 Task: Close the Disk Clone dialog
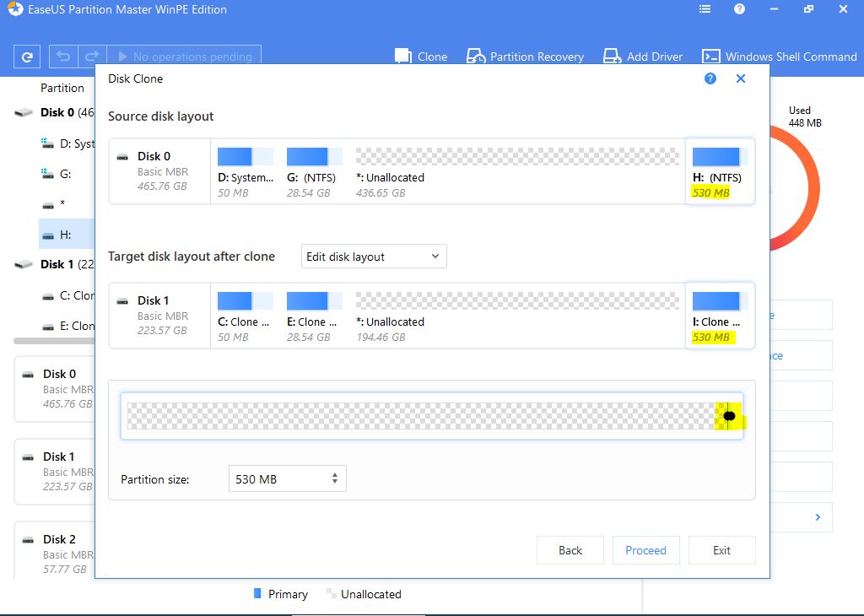click(x=741, y=78)
